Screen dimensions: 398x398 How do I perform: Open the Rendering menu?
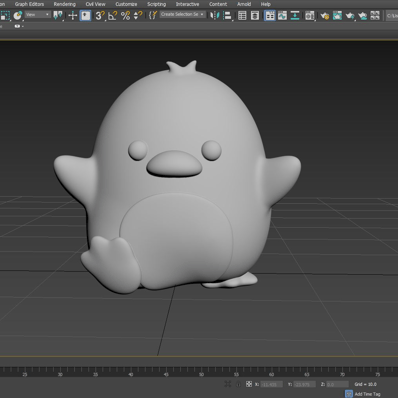[65, 4]
